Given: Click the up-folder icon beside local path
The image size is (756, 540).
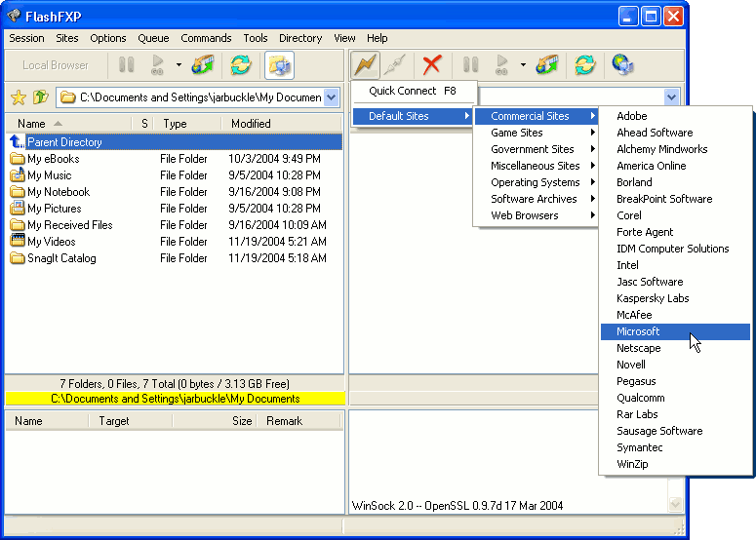Looking at the screenshot, I should [x=40, y=97].
